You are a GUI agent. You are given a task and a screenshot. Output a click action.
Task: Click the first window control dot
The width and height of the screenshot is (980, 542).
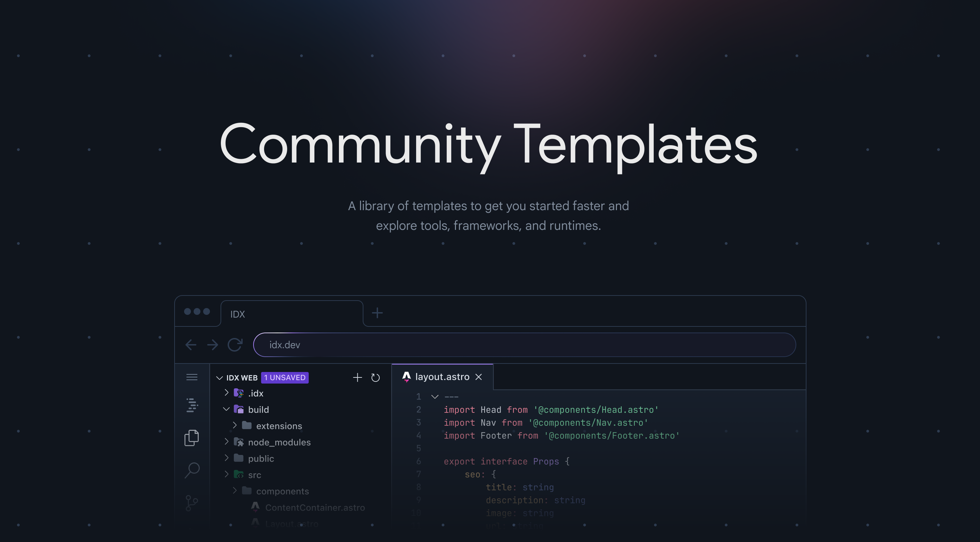(187, 311)
